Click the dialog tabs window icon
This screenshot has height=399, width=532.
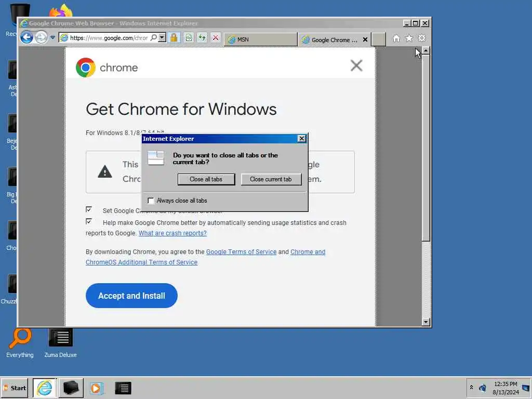click(x=156, y=158)
